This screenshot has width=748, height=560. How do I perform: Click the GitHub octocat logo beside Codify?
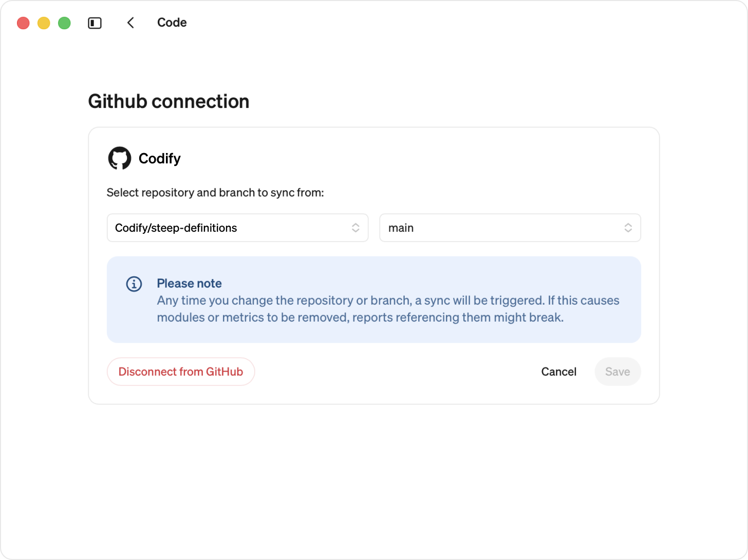pyautogui.click(x=120, y=158)
